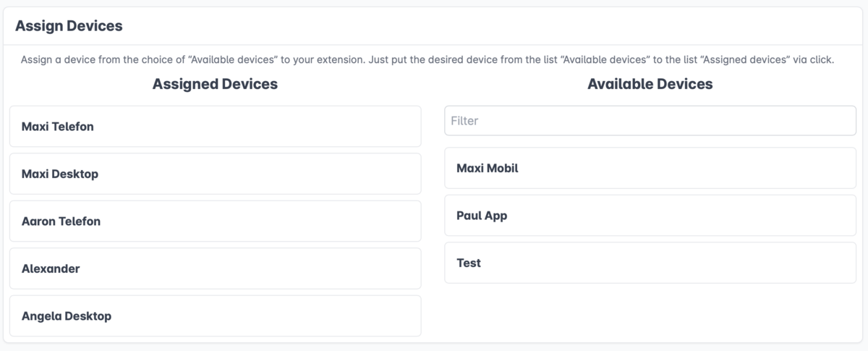This screenshot has width=868, height=351.
Task: Assign the Test device
Action: coord(650,263)
